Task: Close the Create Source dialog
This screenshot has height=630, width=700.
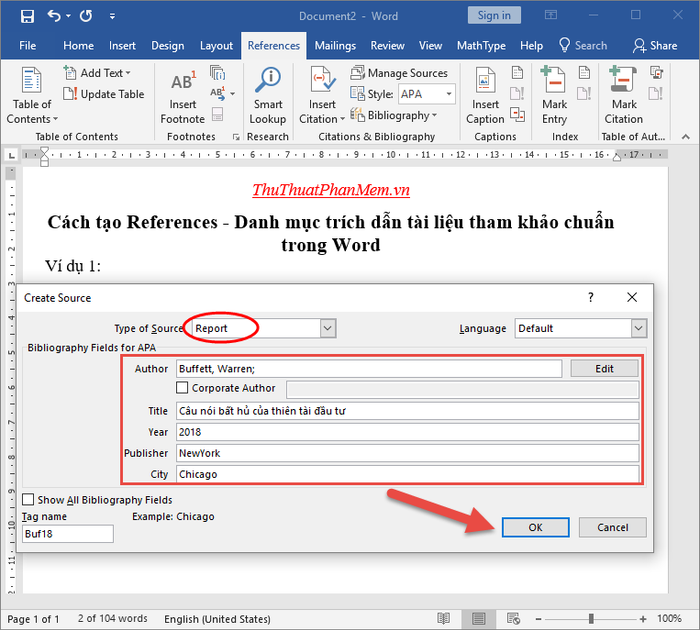Action: [632, 297]
